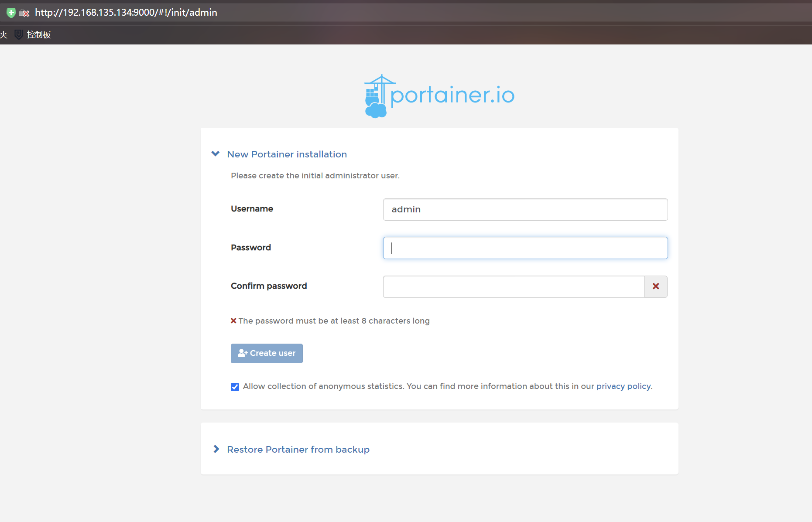The image size is (812, 522).
Task: Click the Confirm password field
Action: 514,287
